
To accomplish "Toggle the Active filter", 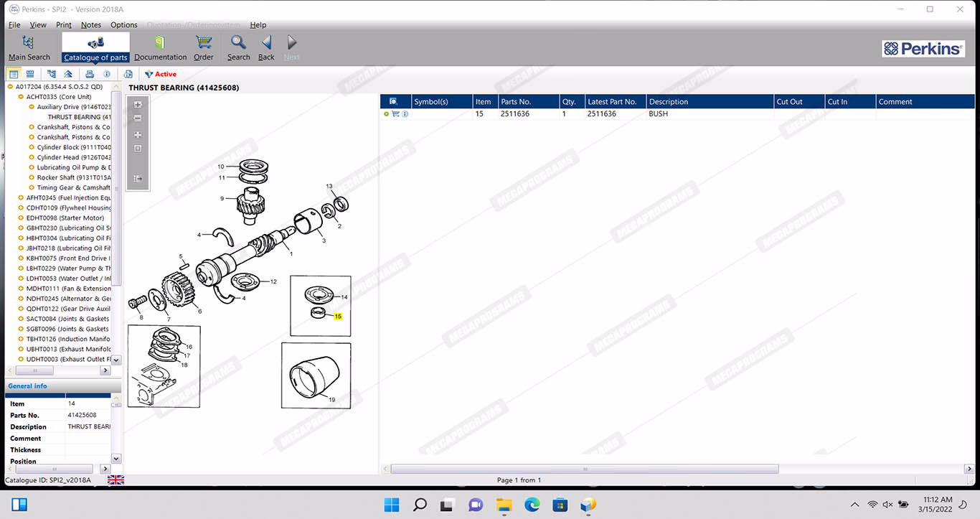I will (160, 74).
